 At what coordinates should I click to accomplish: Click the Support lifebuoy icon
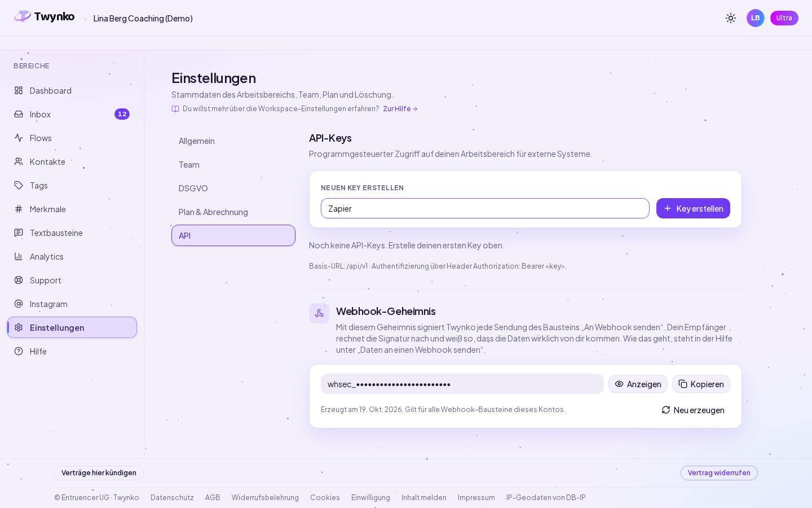[x=19, y=280]
